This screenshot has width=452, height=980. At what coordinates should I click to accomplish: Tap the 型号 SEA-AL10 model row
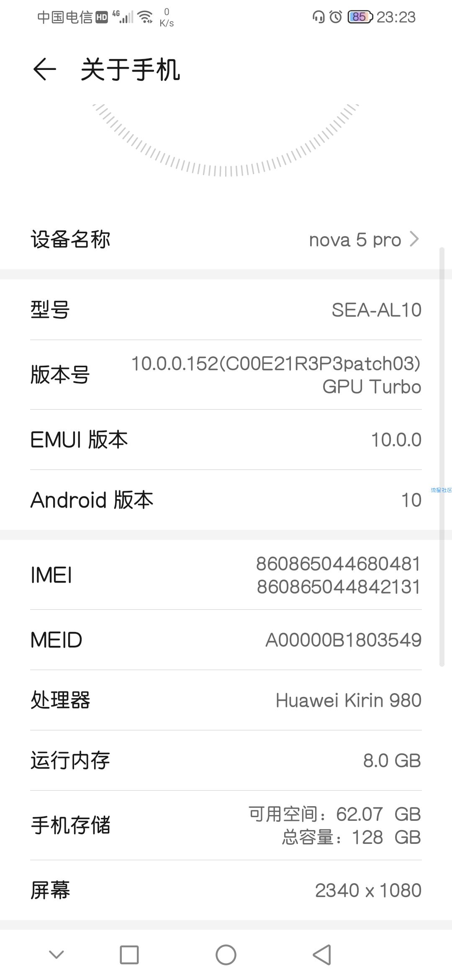pyautogui.click(x=226, y=310)
